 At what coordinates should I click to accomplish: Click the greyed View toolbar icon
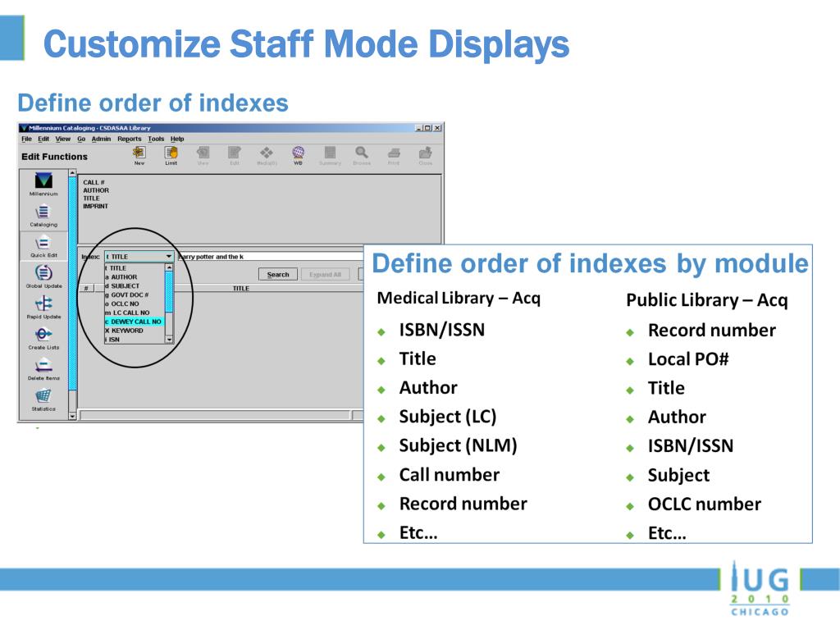tap(203, 155)
